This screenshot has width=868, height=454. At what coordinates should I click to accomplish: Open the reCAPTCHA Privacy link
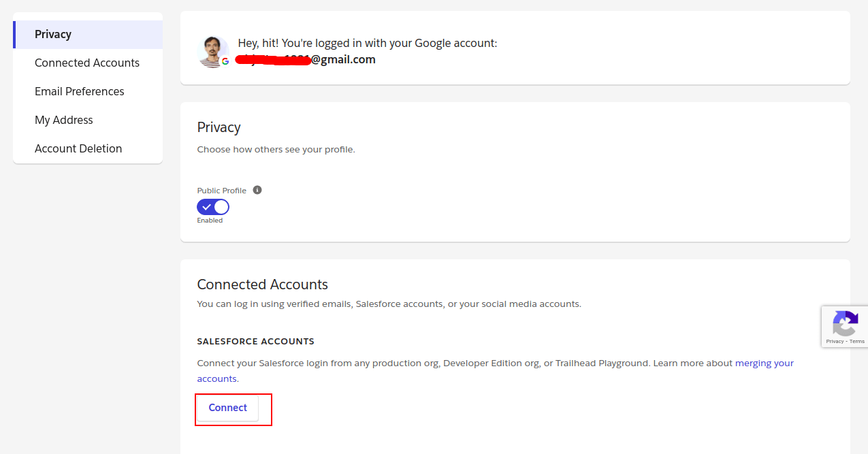click(x=834, y=341)
